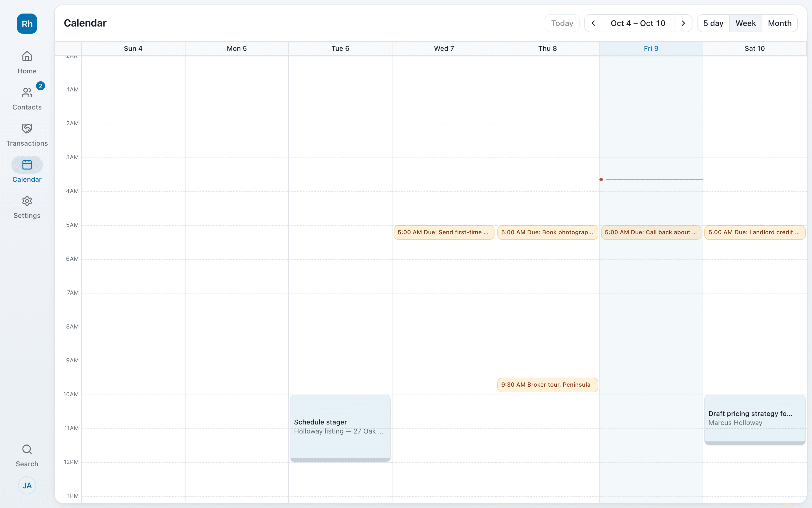Open Thursday's Due: Book photographer task
The image size is (812, 508).
(548, 233)
